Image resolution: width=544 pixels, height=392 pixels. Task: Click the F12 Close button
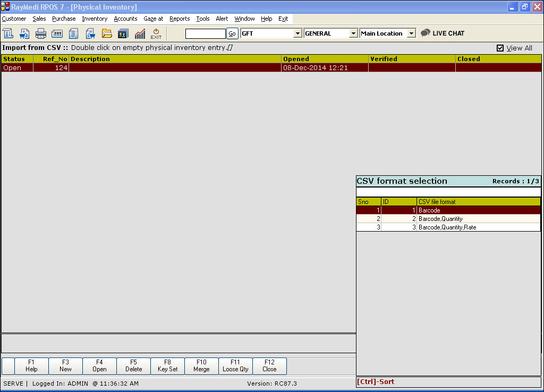[269, 366]
